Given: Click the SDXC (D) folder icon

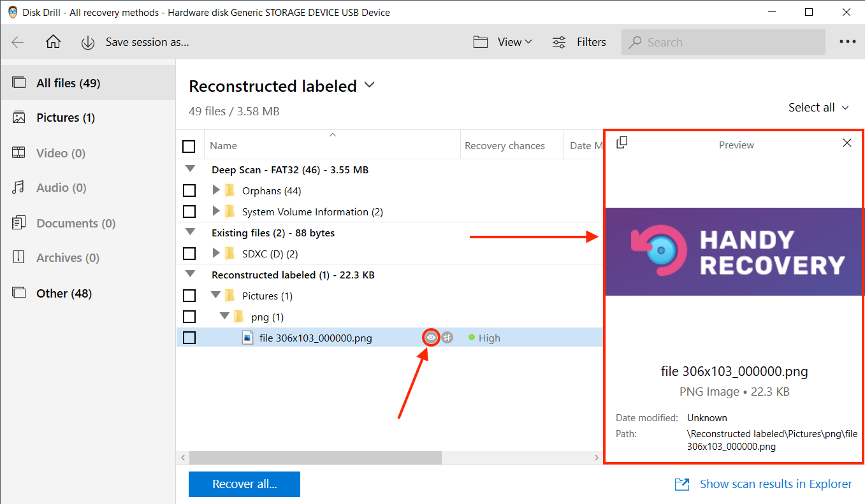Looking at the screenshot, I should click(x=230, y=254).
